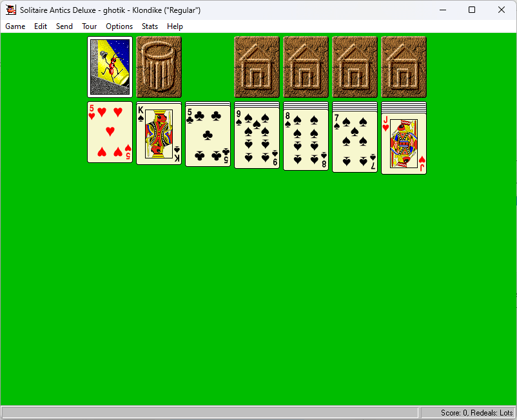Select the fourth foundation house slot

pos(404,67)
